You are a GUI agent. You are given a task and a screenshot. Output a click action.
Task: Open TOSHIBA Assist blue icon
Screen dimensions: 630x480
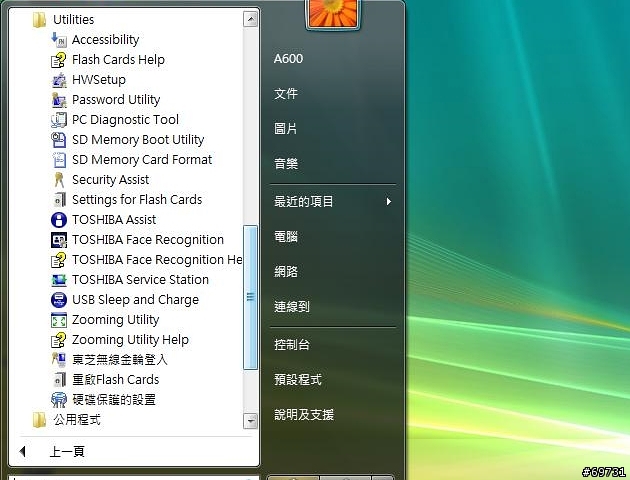[x=59, y=220]
